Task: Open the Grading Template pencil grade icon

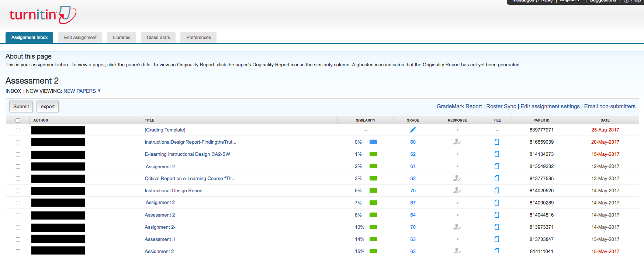Action: point(413,130)
